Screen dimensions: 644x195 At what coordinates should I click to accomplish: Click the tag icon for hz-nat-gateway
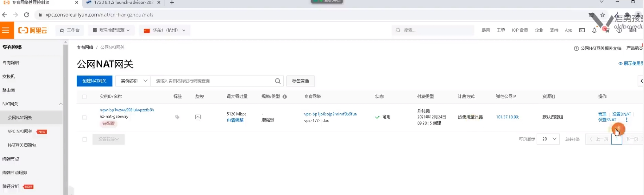177,117
